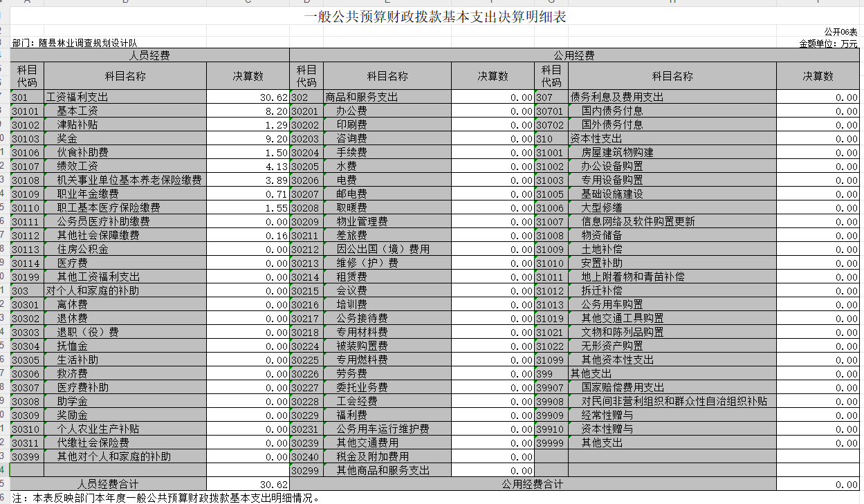Select the 福利费 cell
864x504 pixels.
(x=387, y=415)
